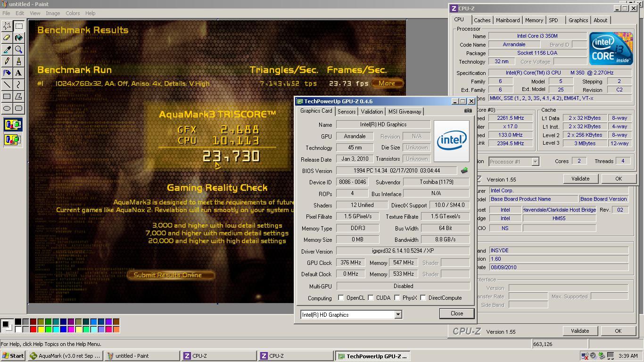Open the Image menu in Paint

53,13
